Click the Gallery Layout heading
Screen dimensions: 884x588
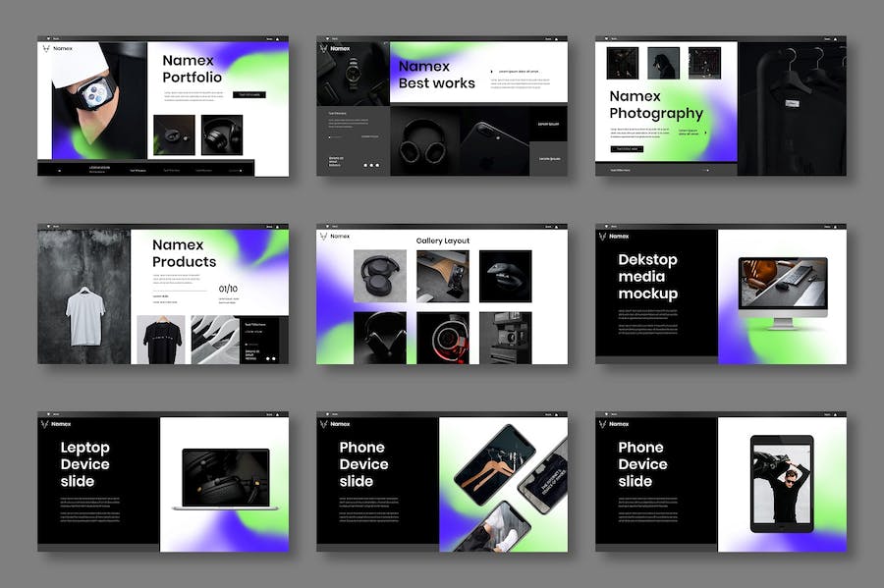pyautogui.click(x=442, y=241)
